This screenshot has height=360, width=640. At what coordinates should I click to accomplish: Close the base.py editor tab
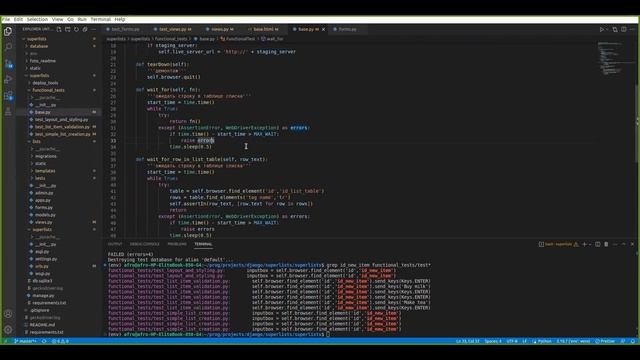coord(323,29)
